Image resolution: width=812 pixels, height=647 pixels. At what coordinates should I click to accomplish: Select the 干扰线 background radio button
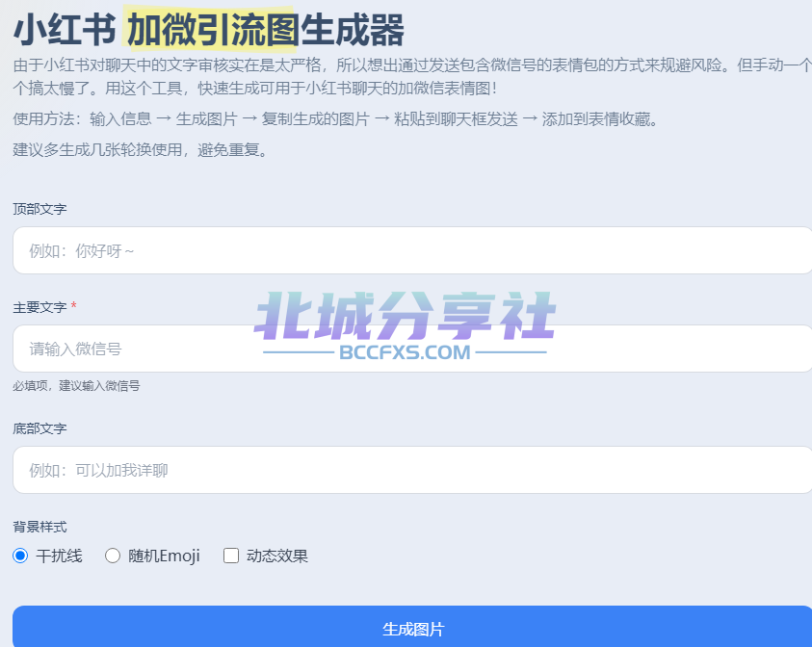[20, 556]
